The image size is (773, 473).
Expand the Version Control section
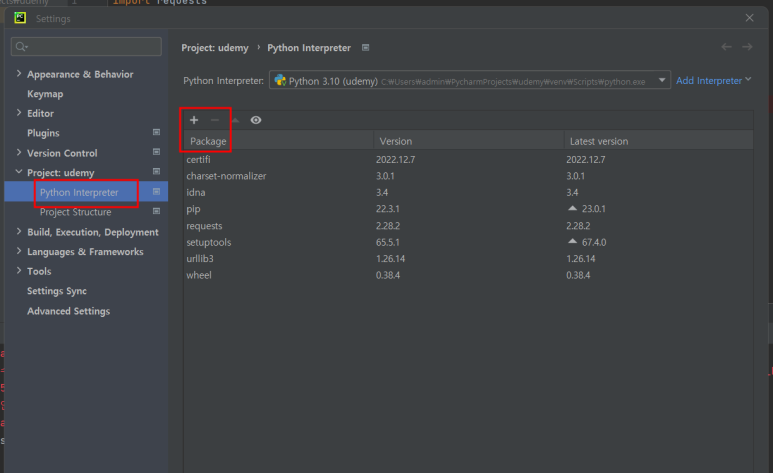click(19, 152)
